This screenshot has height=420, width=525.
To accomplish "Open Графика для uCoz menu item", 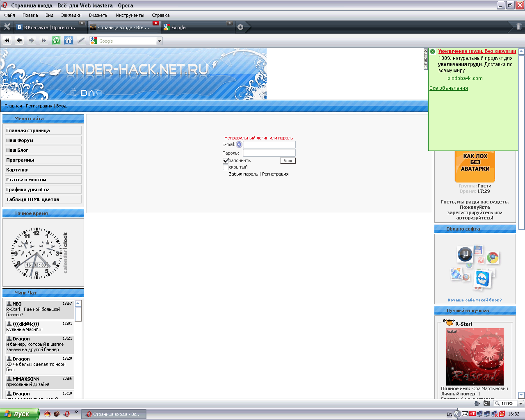I will coord(43,189).
